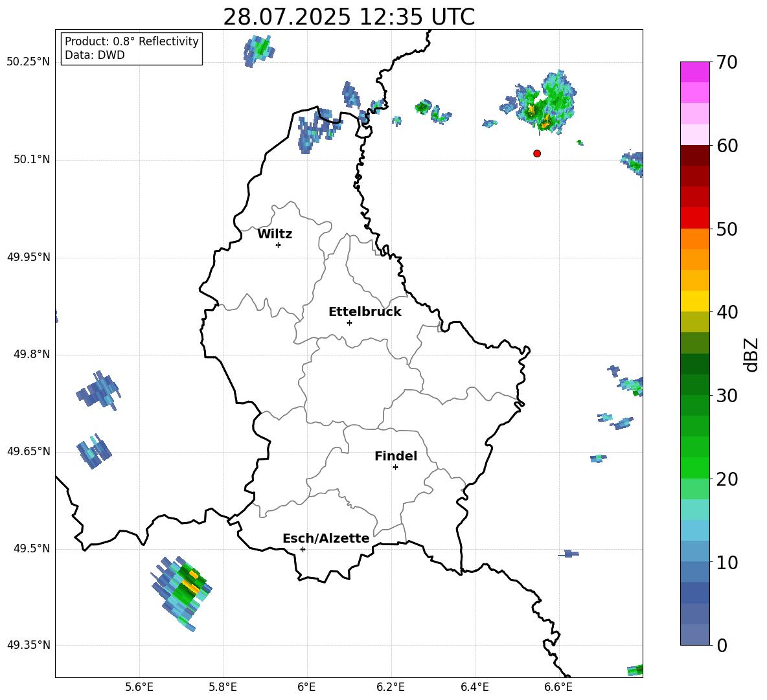Click the 49.8°N latitude label
This screenshot has height=700, width=767.
coord(32,354)
